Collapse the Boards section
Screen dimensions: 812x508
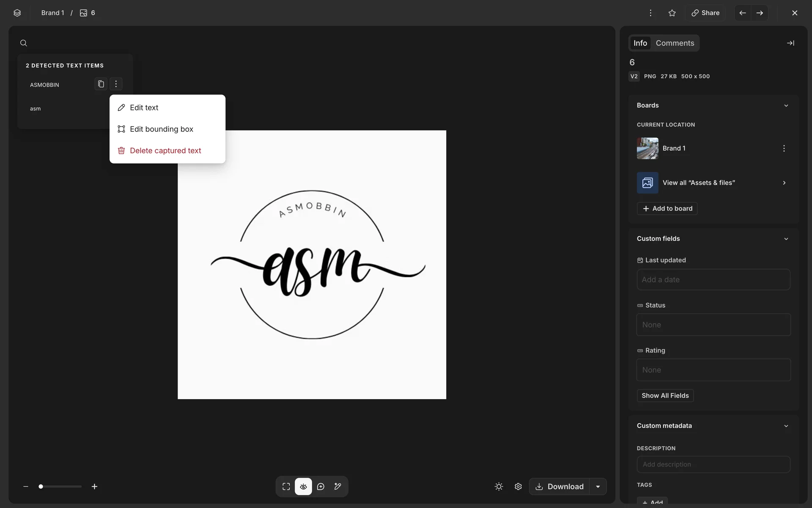pos(786,105)
